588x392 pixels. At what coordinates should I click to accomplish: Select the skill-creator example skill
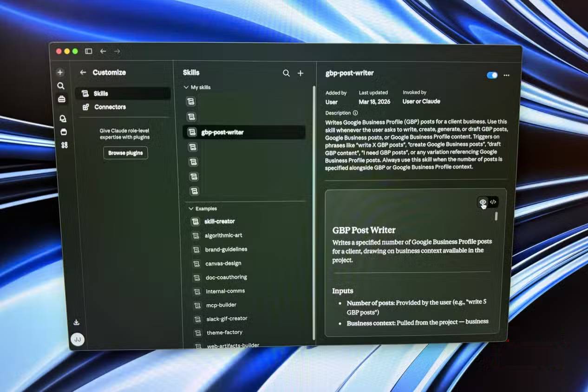(x=247, y=222)
